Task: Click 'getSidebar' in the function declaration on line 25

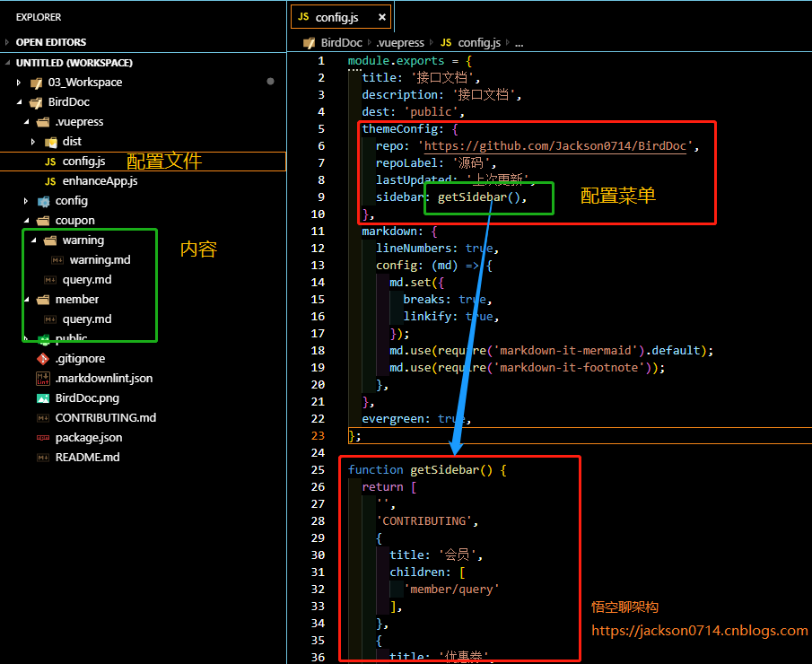Action: [x=445, y=470]
